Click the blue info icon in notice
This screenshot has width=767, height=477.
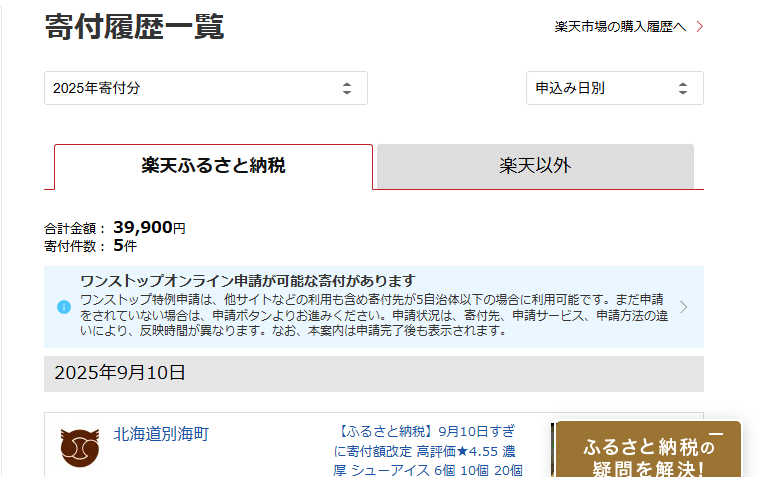(x=64, y=307)
